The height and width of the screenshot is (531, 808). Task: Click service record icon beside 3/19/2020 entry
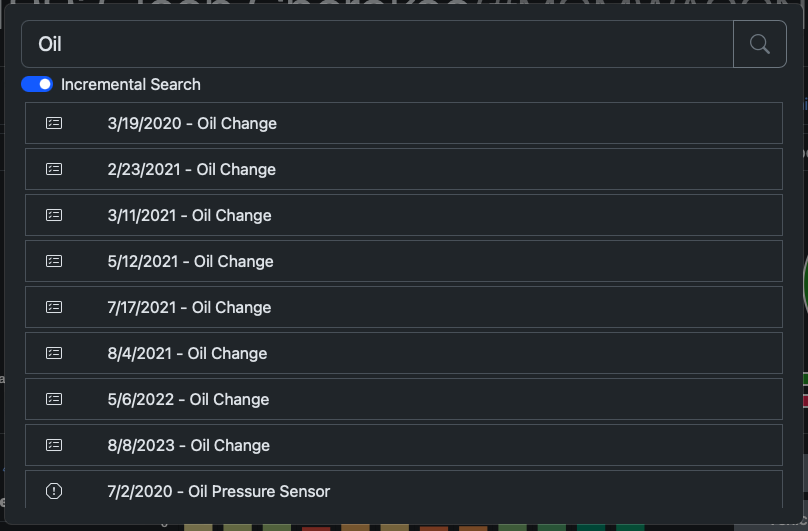coord(54,123)
